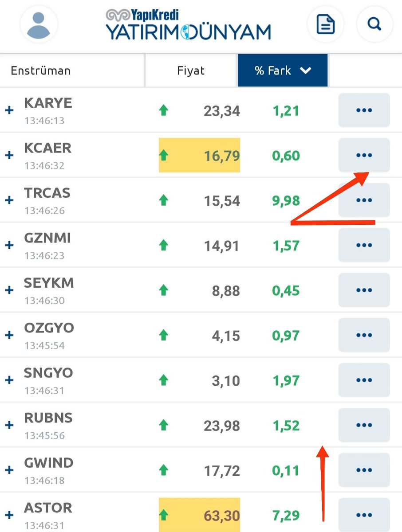
Task: Expand RUBNS row with plus icon
Action: click(x=9, y=425)
